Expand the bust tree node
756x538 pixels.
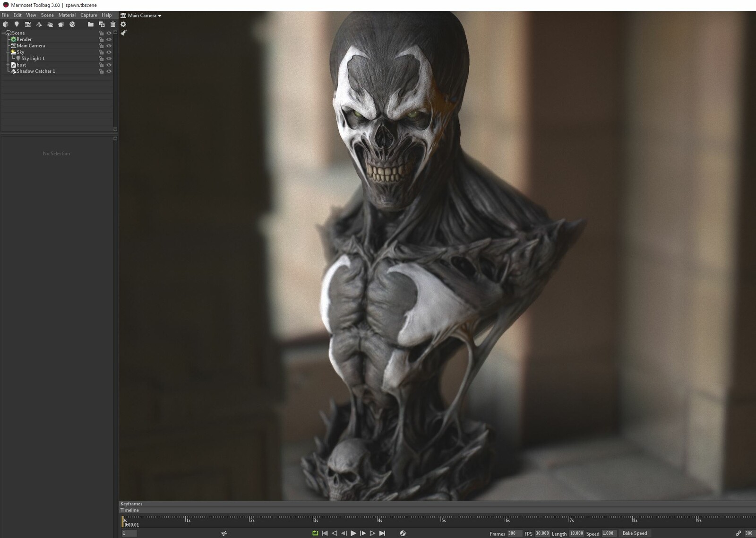8,65
